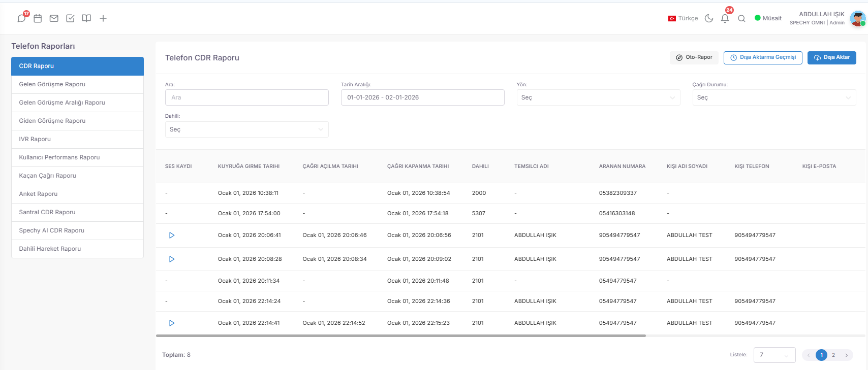This screenshot has width=868, height=370.
Task: Open Dahili Hareket Raporu
Action: [x=77, y=249]
